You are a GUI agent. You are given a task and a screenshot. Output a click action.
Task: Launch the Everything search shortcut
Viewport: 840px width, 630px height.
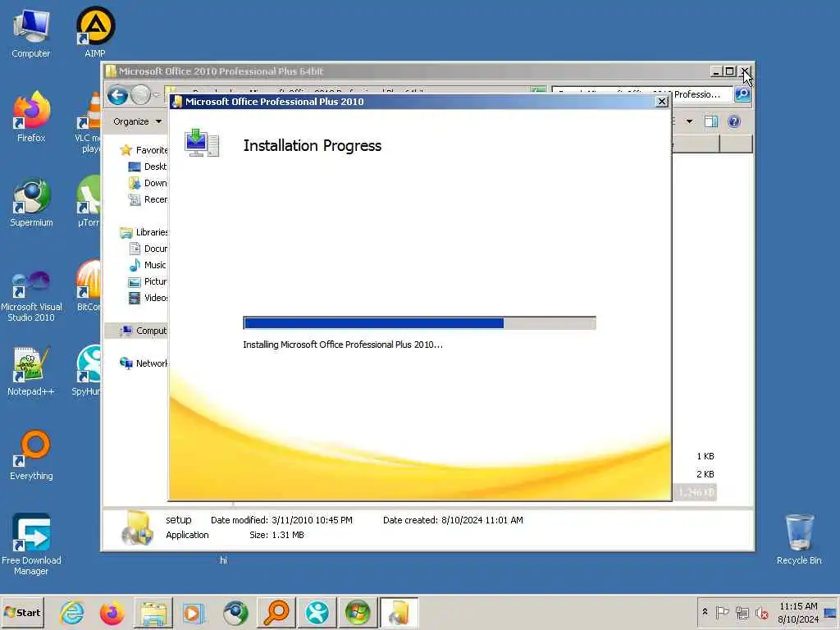tap(31, 455)
